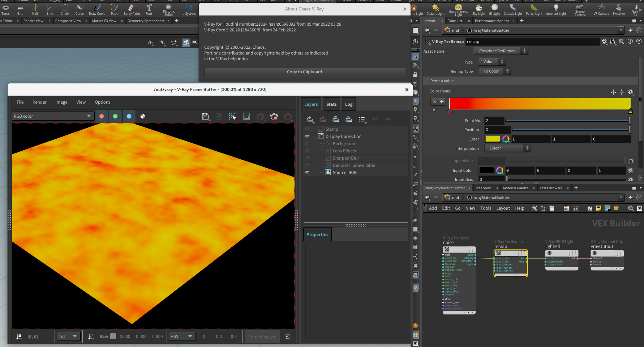Viewport: 644px width, 347px height.
Task: Toggle the red channel display
Action: (102, 116)
